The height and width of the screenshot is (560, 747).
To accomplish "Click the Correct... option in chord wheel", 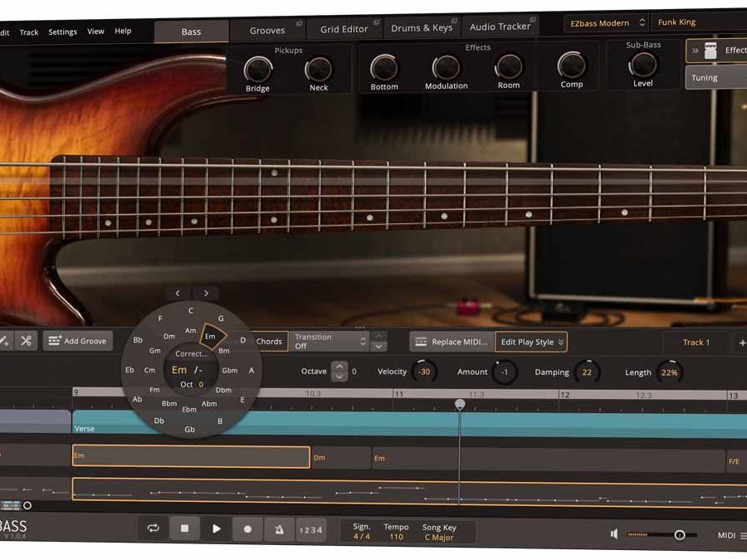I will 191,353.
